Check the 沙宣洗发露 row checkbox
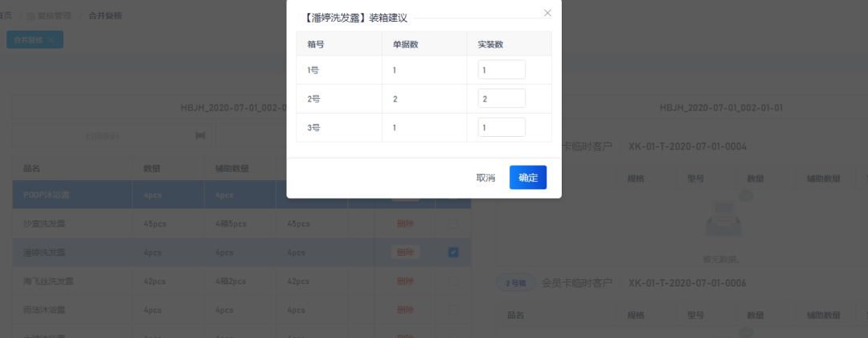Image resolution: width=868 pixels, height=338 pixels. [453, 224]
